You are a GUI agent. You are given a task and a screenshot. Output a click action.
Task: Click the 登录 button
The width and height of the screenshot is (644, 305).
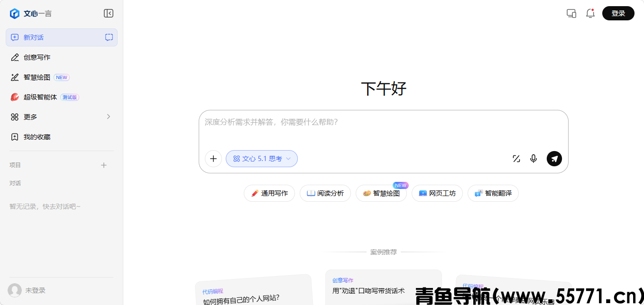click(x=618, y=13)
